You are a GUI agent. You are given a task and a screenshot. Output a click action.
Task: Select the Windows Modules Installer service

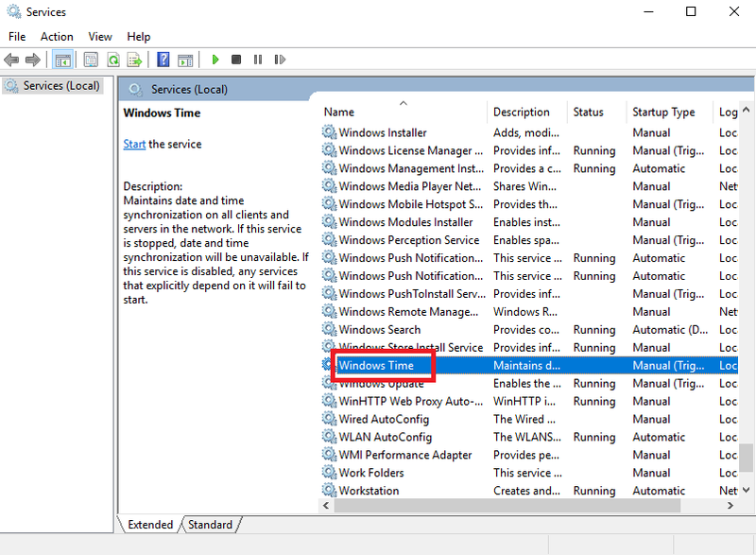(406, 222)
